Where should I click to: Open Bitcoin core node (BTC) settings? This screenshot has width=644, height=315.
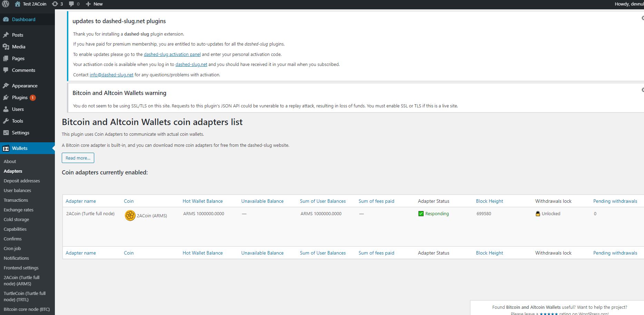coord(27,309)
